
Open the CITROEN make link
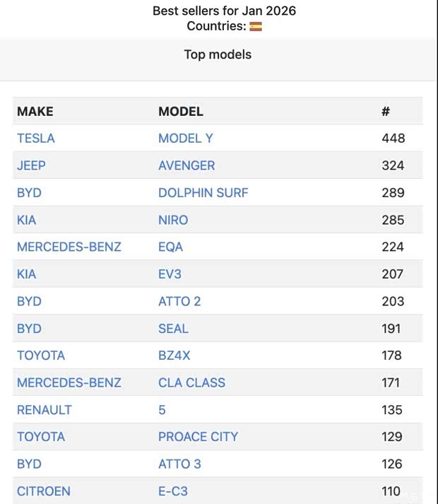pos(43,491)
